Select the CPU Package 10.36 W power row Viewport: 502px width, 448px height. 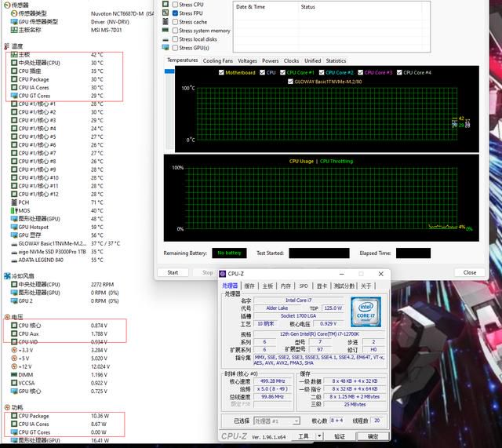61,416
